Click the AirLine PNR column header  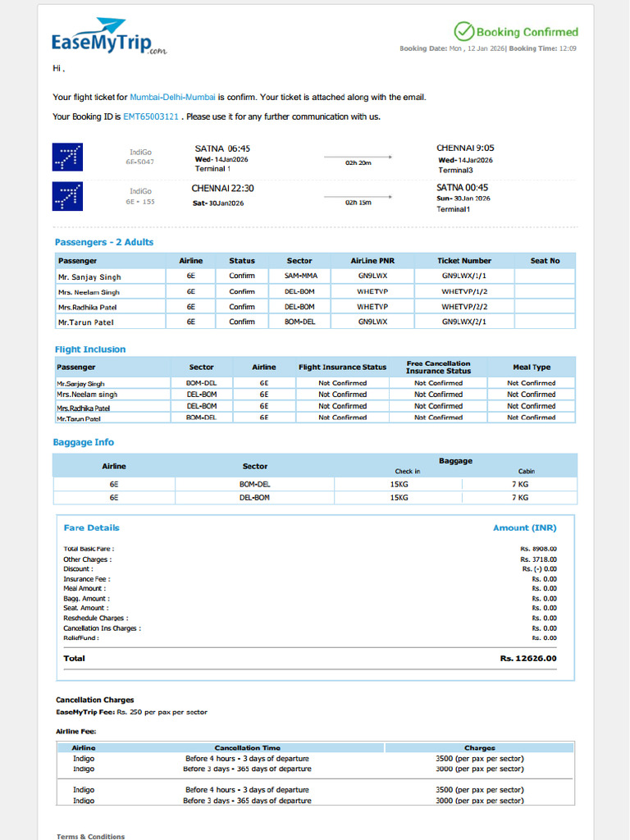[372, 260]
